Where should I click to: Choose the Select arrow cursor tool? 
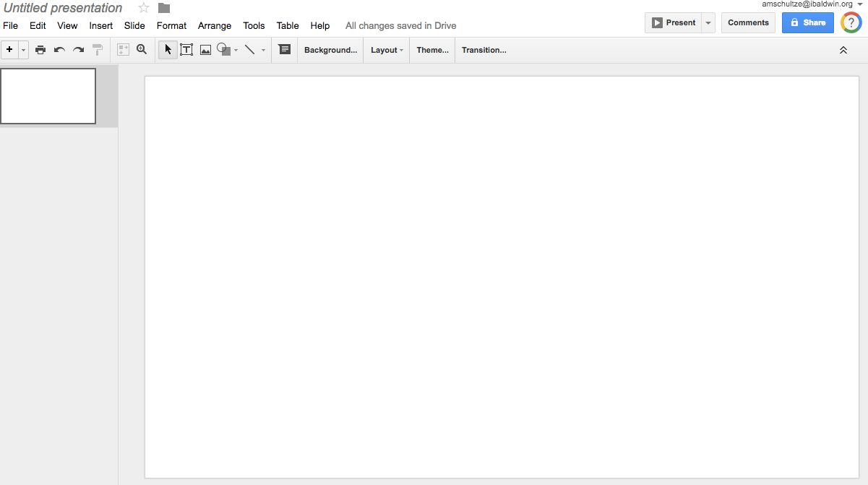click(x=168, y=50)
